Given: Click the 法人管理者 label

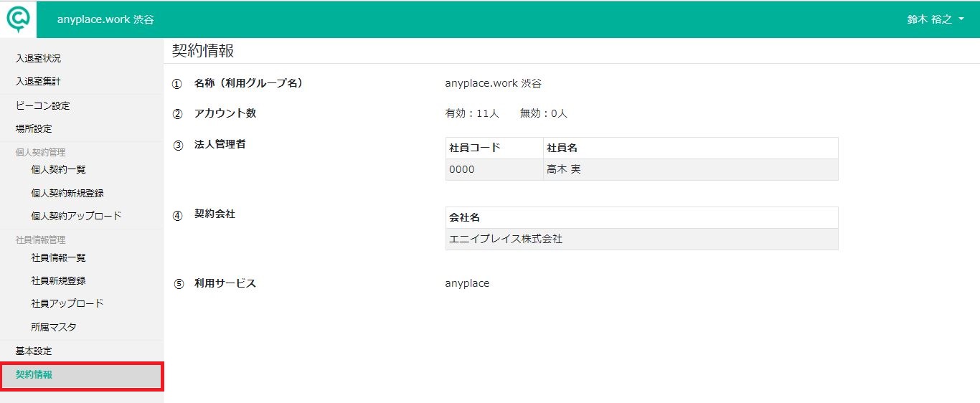Looking at the screenshot, I should [x=220, y=145].
